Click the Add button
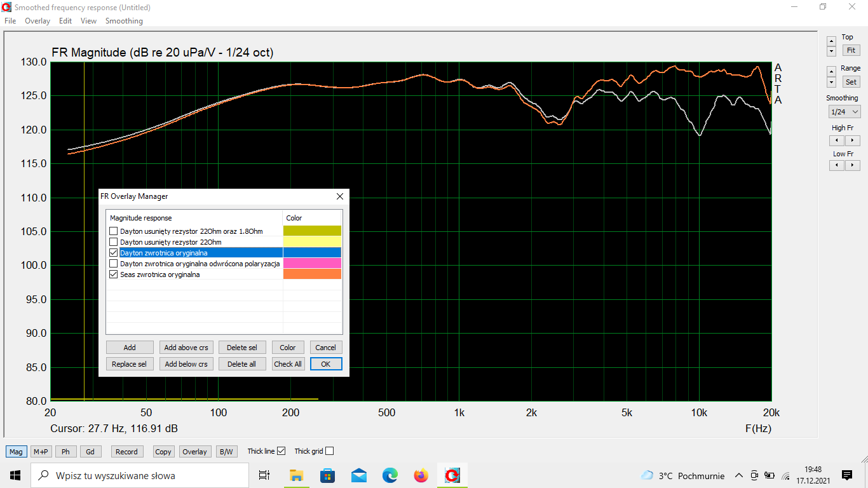Viewport: 868px width, 488px height. tap(130, 348)
